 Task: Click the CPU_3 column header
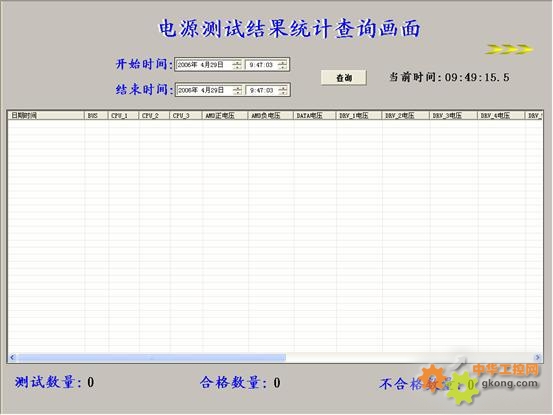tap(186, 115)
